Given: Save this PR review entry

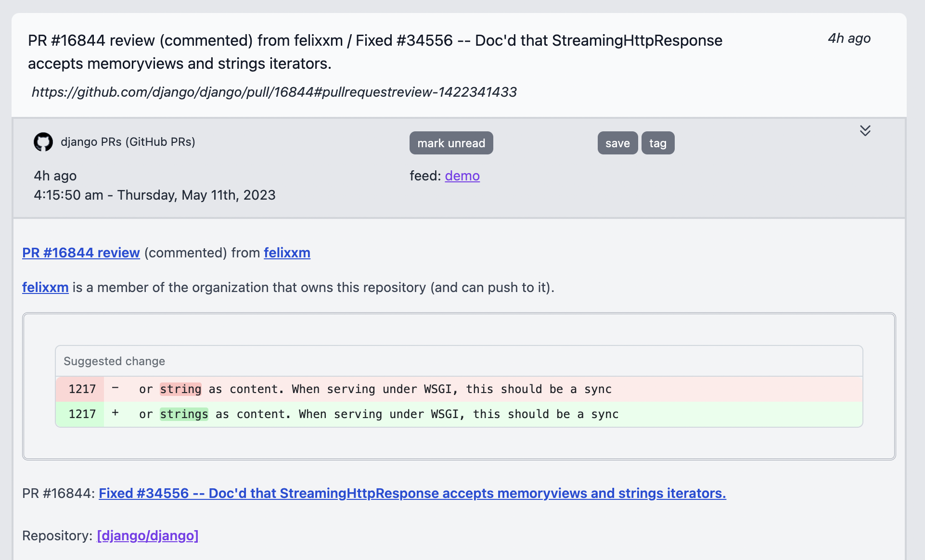Looking at the screenshot, I should [x=617, y=143].
